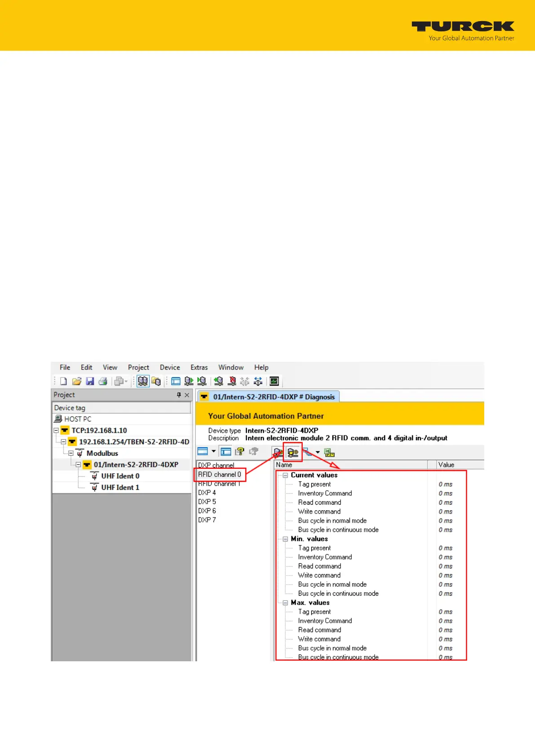Select 192.168.1.254/TBEN-S2-2RFID-4D tree entry
Viewport: 535px width, 756px height.
pos(134,442)
